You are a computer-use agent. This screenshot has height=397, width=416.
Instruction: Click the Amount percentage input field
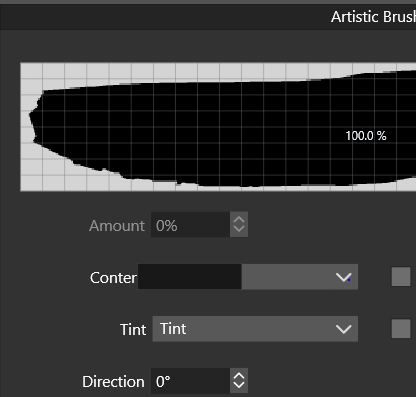tap(190, 225)
